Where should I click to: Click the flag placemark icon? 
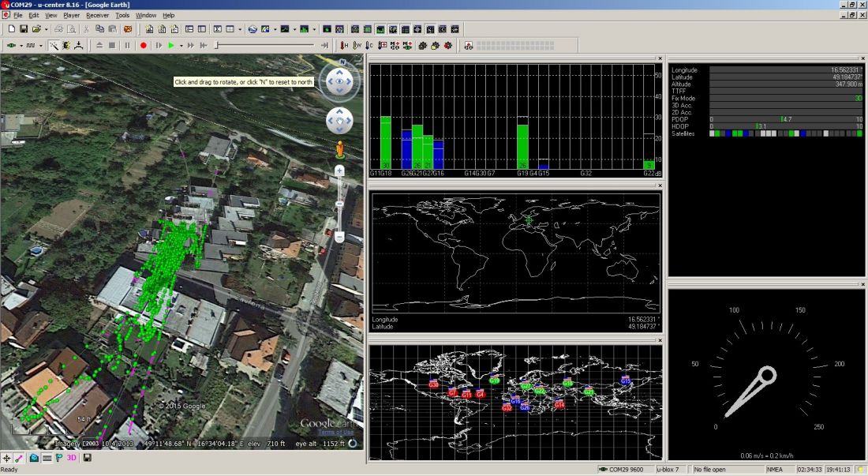[x=58, y=458]
